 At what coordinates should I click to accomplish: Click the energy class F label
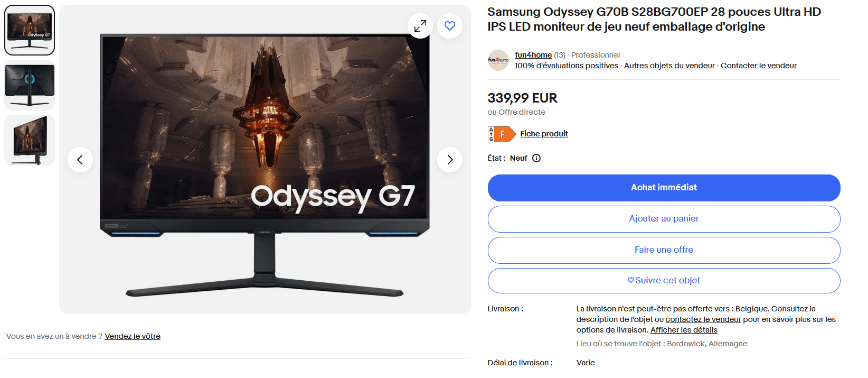pos(502,134)
